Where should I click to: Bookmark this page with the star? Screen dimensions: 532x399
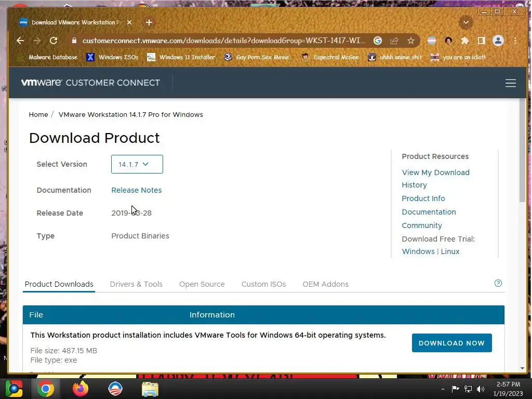point(411,41)
